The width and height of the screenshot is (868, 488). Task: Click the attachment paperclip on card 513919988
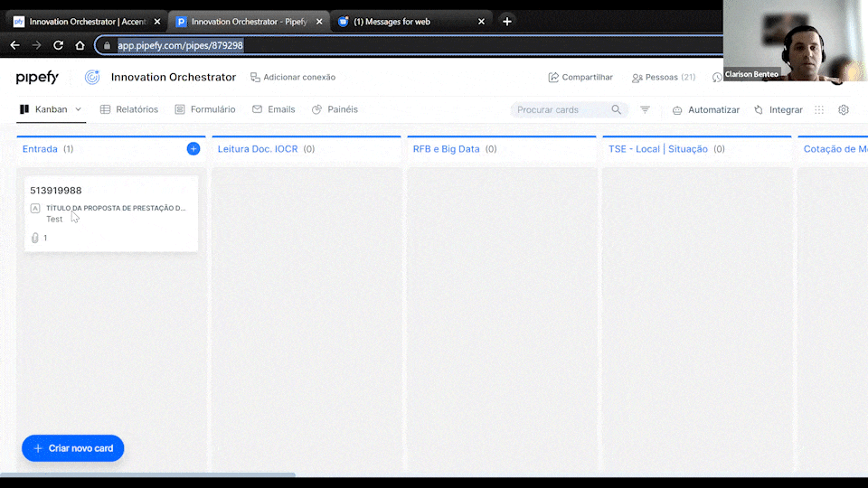pyautogui.click(x=35, y=238)
